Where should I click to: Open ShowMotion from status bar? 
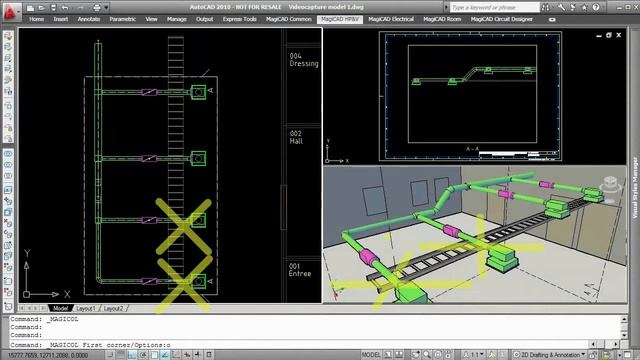pos(448,355)
